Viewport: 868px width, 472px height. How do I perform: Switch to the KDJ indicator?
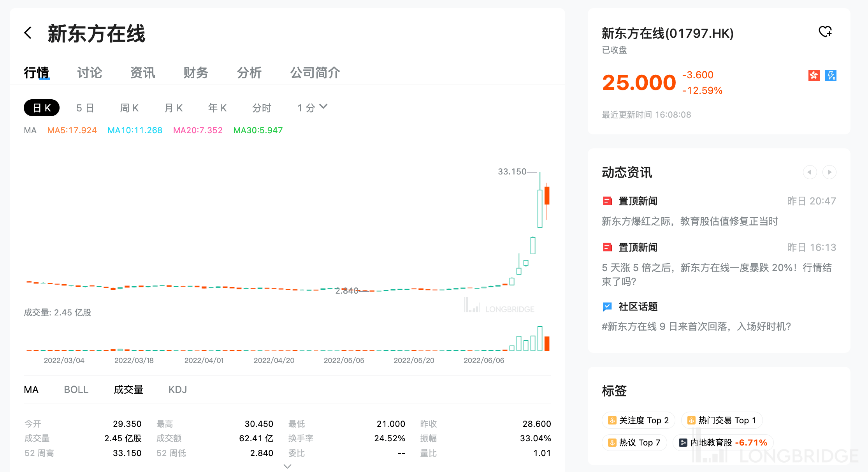pyautogui.click(x=177, y=389)
